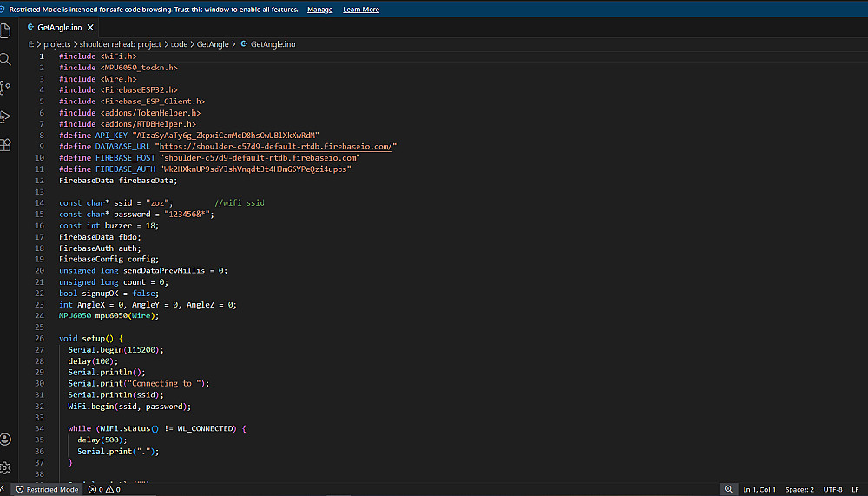Expand the 'code' folder breadcrumb
Image resolution: width=868 pixels, height=496 pixels.
click(x=179, y=43)
